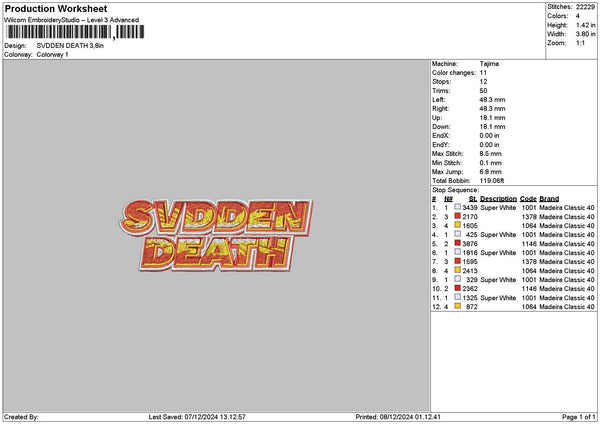
Task: Click the red swatch beside stitch count 2170
Action: click(x=457, y=216)
